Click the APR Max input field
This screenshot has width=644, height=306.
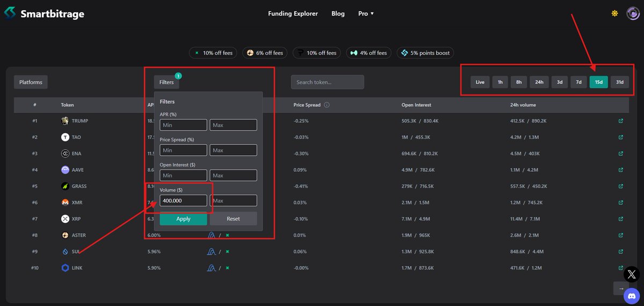tap(233, 125)
